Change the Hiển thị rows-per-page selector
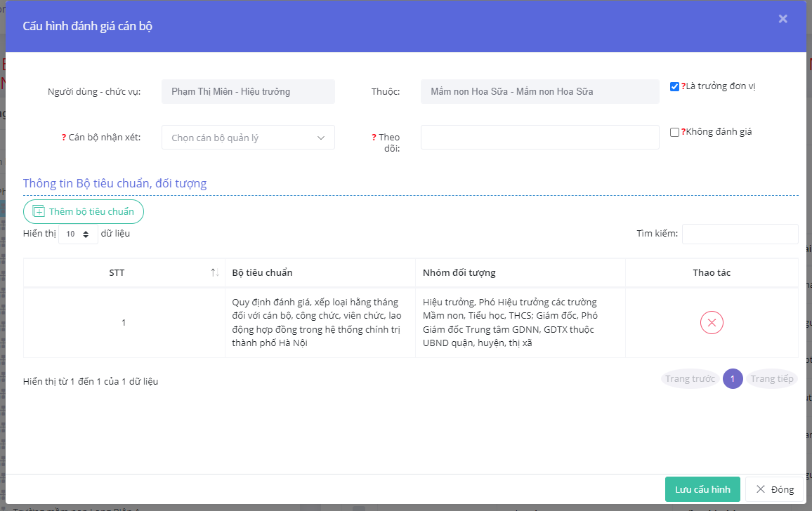 pos(78,234)
